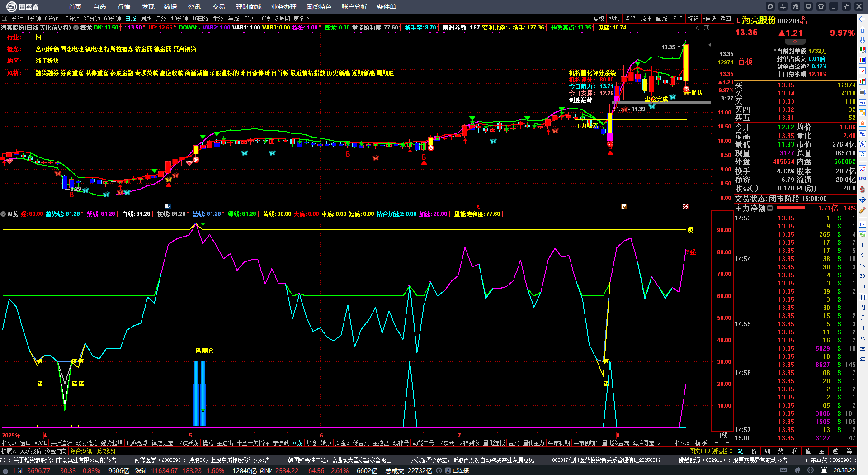Select the 飞碟妖龙 indicator tab
This screenshot has height=475, width=868.
point(188,443)
